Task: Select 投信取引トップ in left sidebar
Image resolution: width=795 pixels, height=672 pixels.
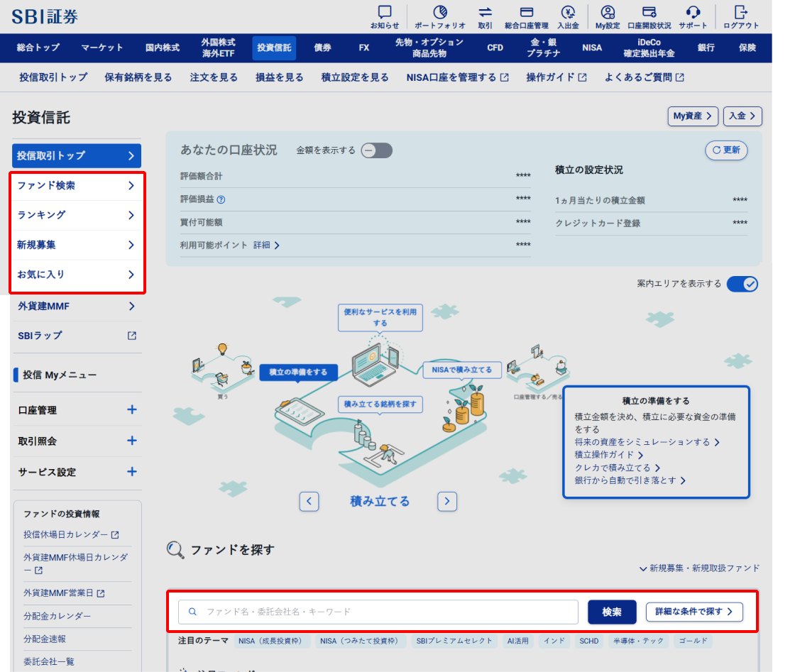Action: [x=76, y=155]
